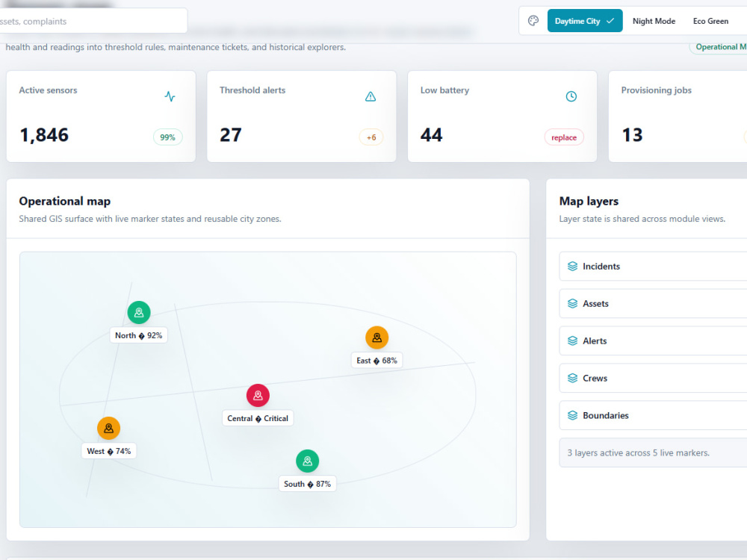
Task: Click the Low battery card title
Action: (x=444, y=90)
